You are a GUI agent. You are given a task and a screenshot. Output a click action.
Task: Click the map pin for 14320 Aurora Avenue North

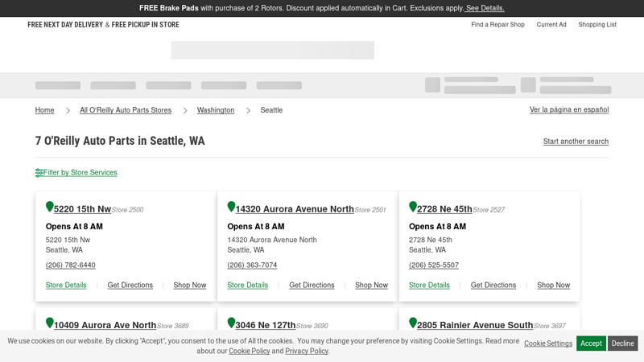pyautogui.click(x=232, y=208)
